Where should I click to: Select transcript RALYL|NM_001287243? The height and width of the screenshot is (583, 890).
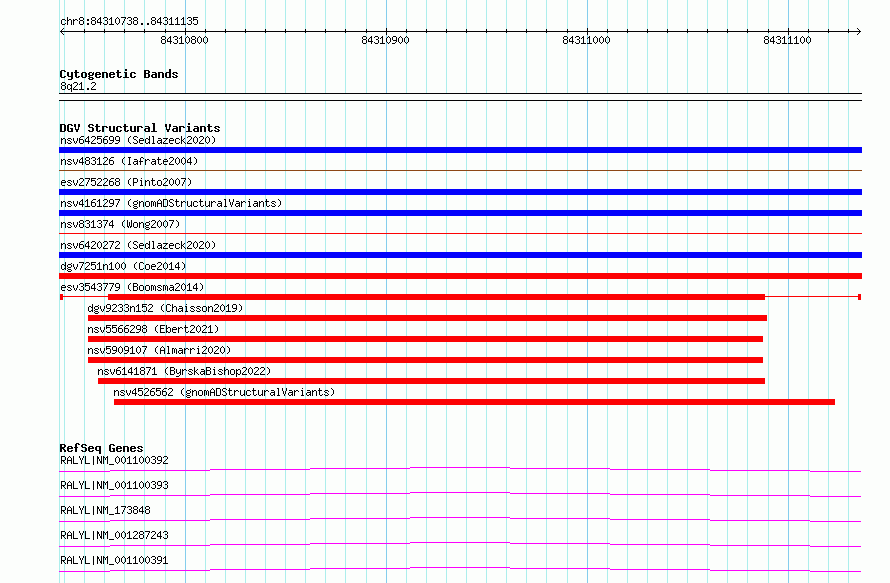click(114, 535)
